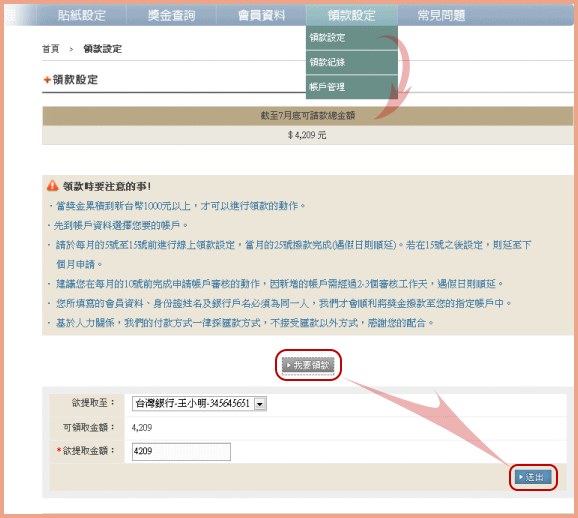Screen dimensions: 578x518
Task: Switch to the 會員資料 tab
Action: tap(261, 15)
